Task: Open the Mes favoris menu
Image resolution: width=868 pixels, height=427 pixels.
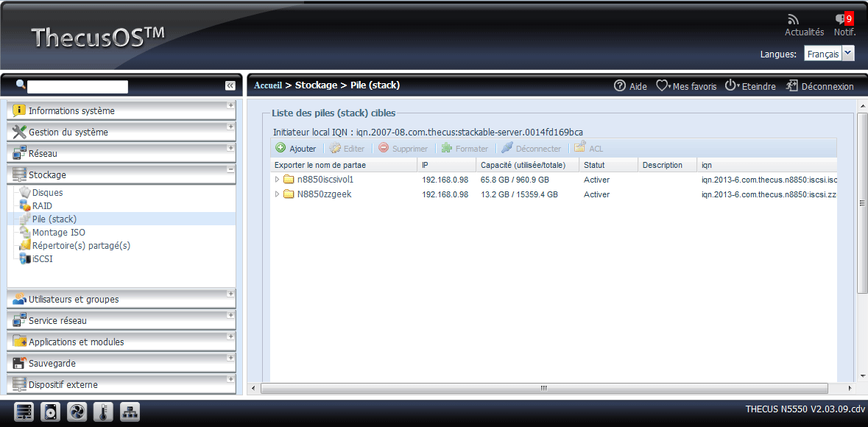Action: point(686,86)
